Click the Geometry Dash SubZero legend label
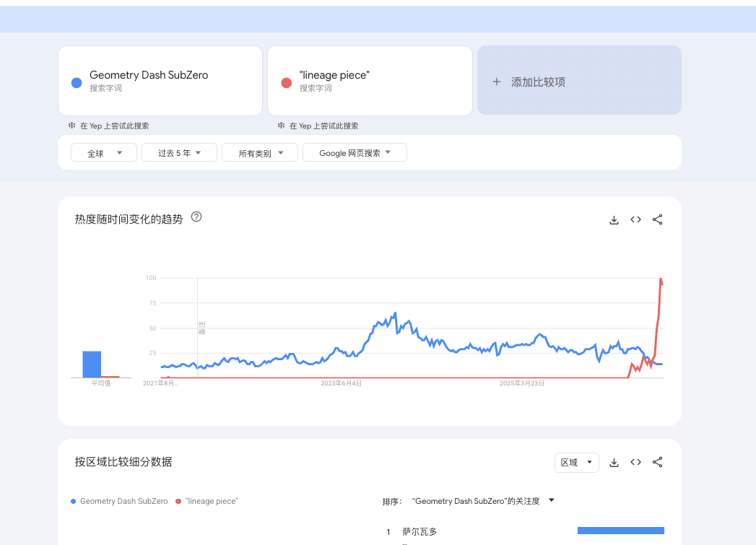Screen dimensions: 756x545 pos(124,501)
